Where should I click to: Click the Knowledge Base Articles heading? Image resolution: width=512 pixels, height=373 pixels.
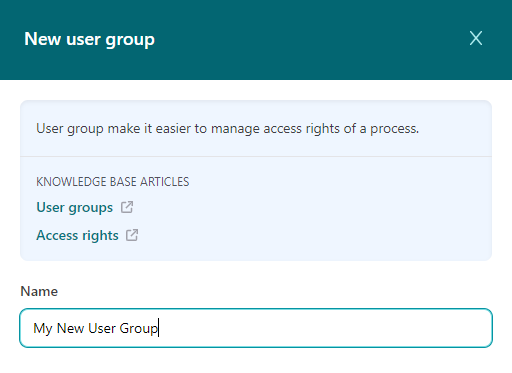click(x=113, y=182)
